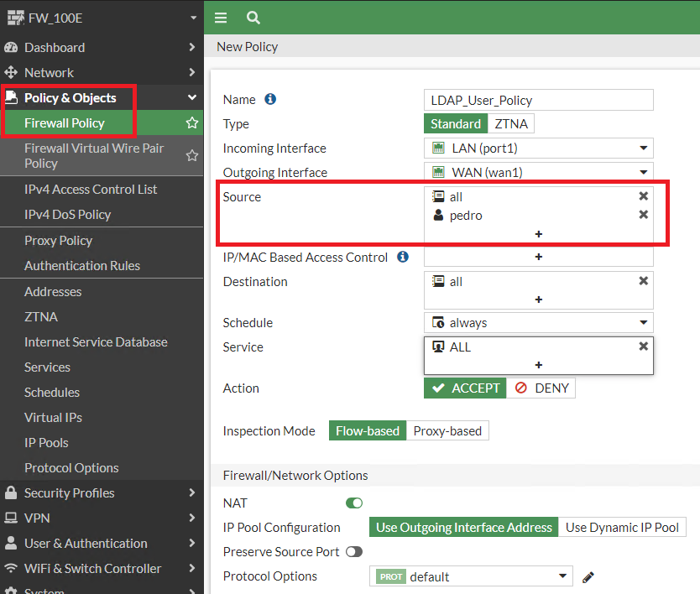700x594 pixels.
Task: Click the search magnifier icon
Action: click(x=253, y=18)
